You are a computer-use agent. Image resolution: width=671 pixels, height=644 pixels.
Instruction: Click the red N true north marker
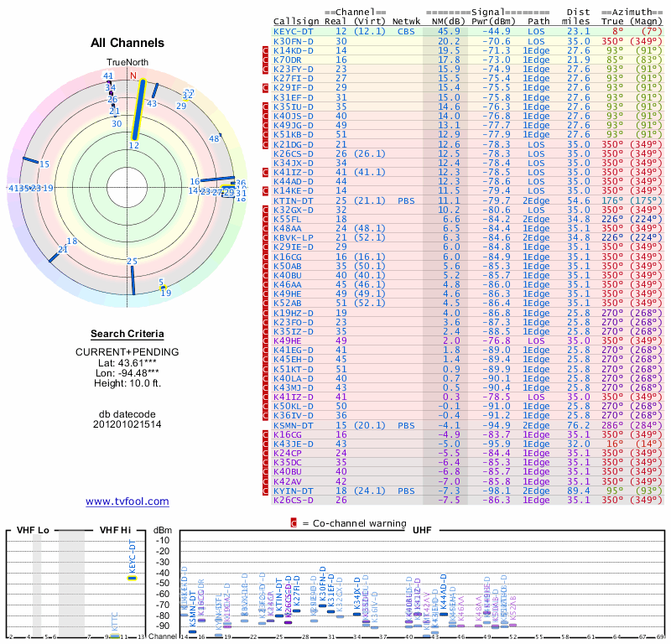pos(132,75)
